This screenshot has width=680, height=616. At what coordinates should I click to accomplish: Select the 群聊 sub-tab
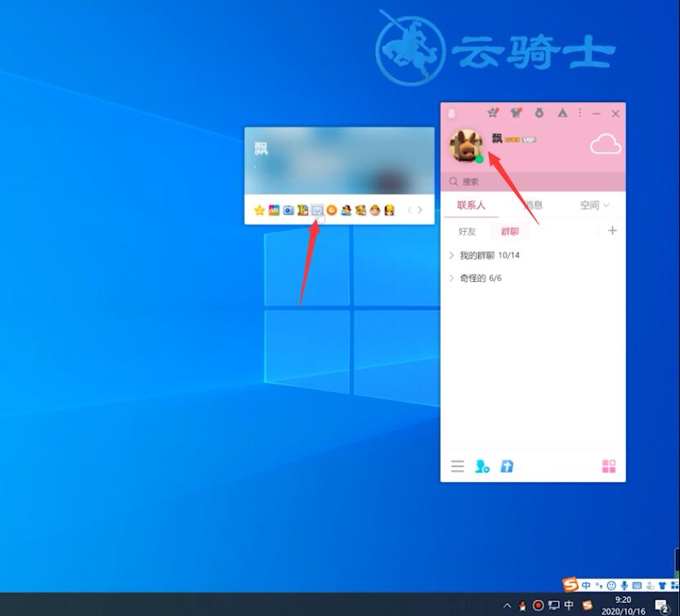pos(510,231)
